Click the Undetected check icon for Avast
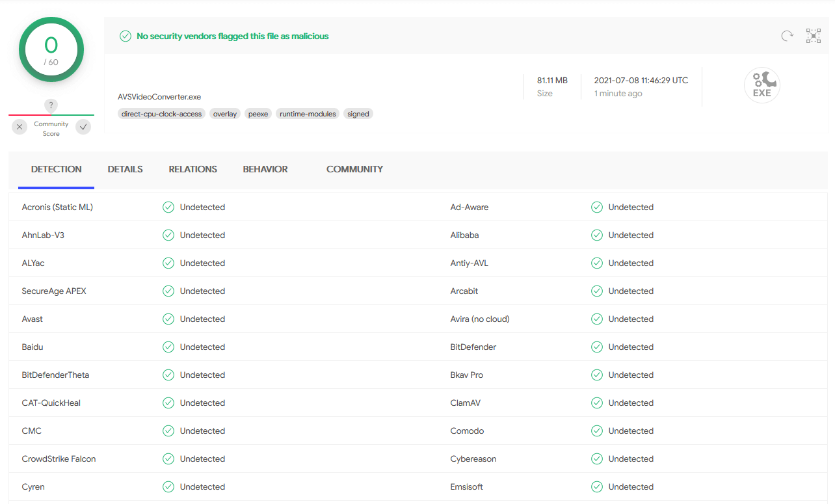The height and width of the screenshot is (504, 835). click(x=168, y=319)
